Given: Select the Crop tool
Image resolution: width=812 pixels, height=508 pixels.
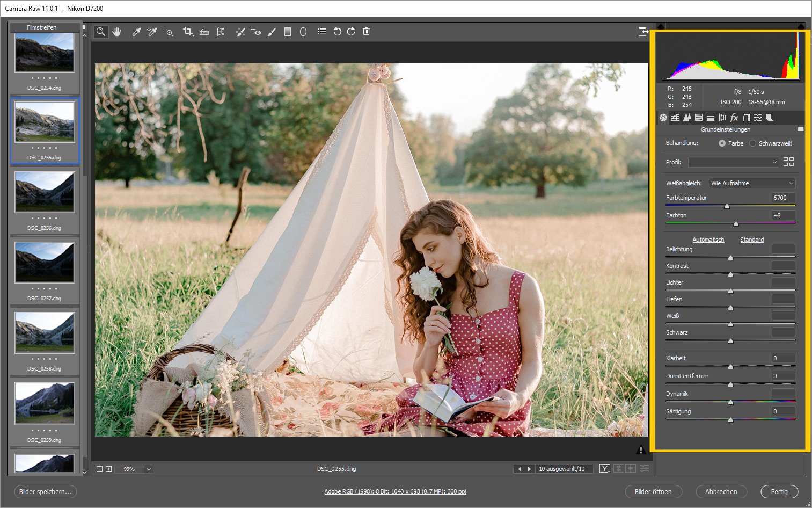Looking at the screenshot, I should tap(188, 31).
